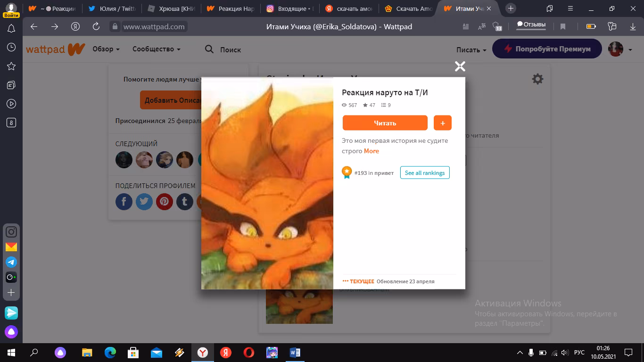Open Opera browser from taskbar
Image resolution: width=644 pixels, height=362 pixels.
click(x=249, y=353)
